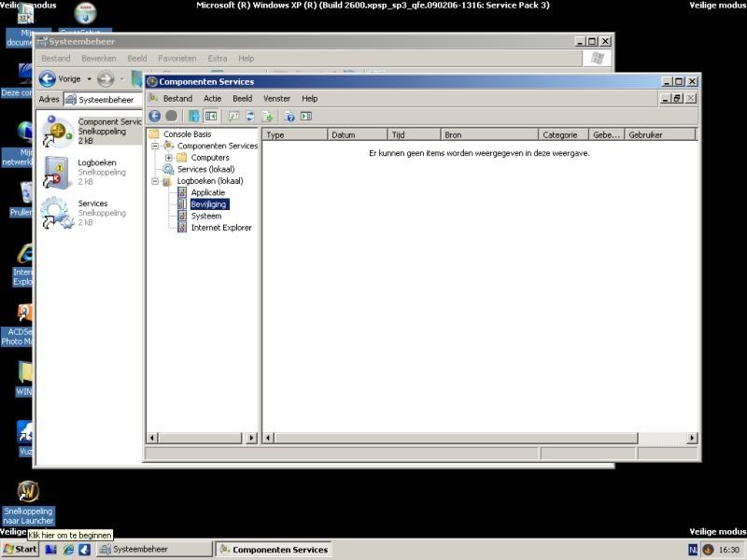Click the event list scroll-left arrow

[268, 438]
